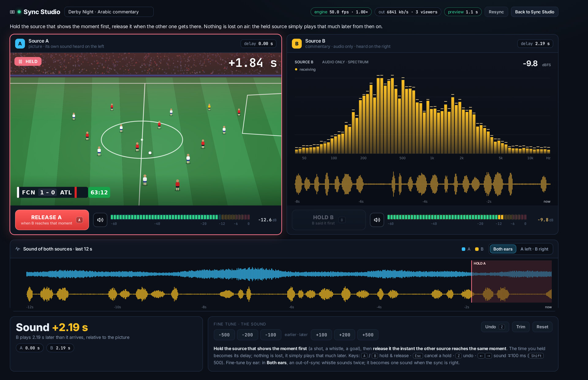588x380 pixels.
Task: Click the Source B badge icon
Action: tap(297, 44)
